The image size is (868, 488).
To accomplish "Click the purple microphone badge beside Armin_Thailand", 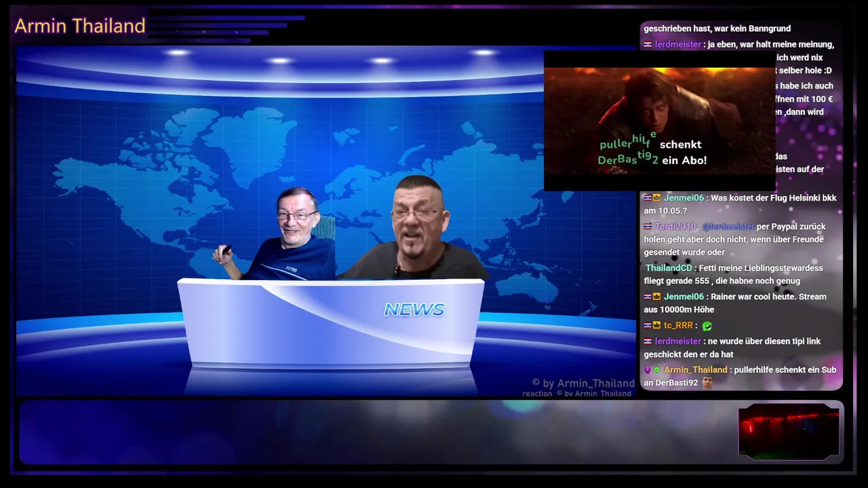I will (648, 370).
